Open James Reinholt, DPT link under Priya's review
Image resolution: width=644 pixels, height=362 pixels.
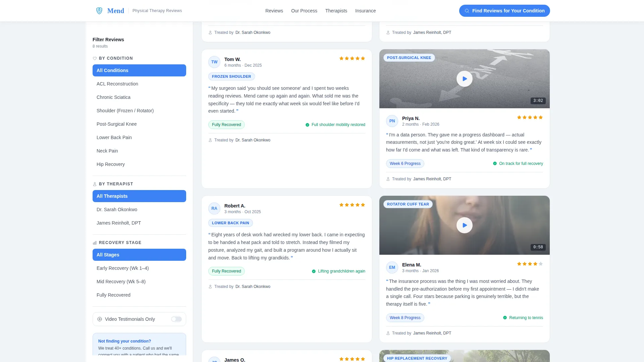[432, 179]
